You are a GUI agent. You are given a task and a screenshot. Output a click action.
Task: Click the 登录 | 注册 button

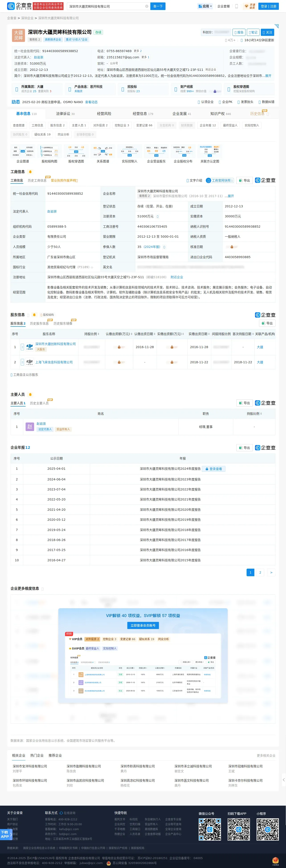click(x=268, y=6)
